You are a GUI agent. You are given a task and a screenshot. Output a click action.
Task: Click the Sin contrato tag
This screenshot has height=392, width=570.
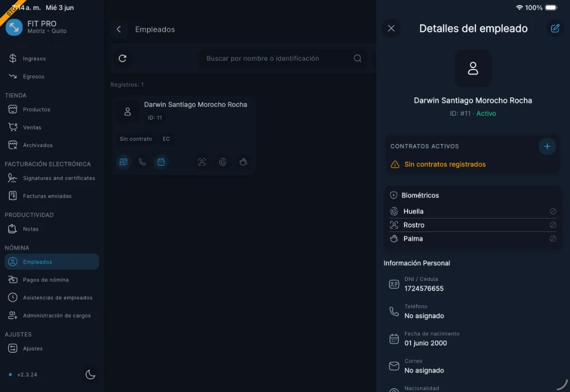point(136,138)
